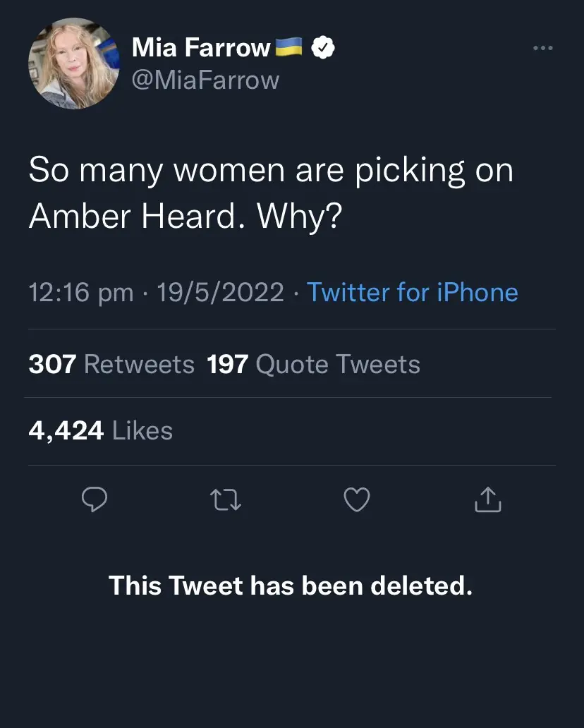This screenshot has height=728, width=584.
Task: Open the three-dot more options menu
Action: point(542,48)
